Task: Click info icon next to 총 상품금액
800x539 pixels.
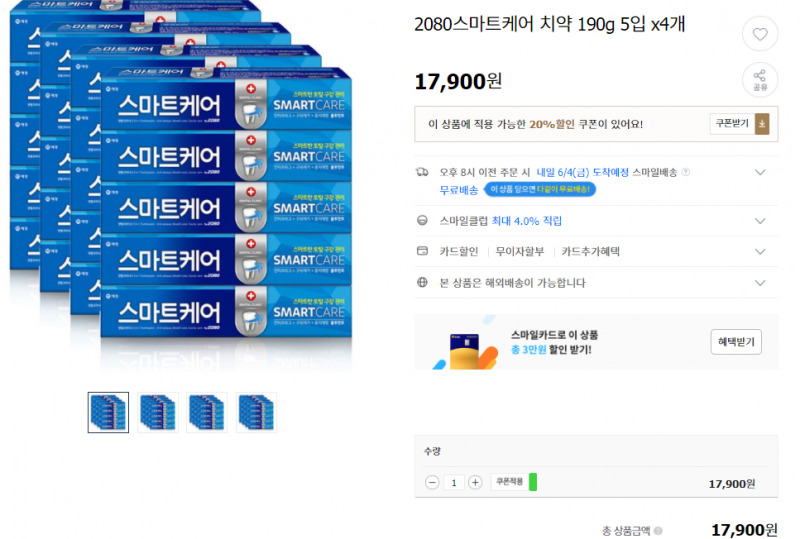Action: click(x=658, y=531)
